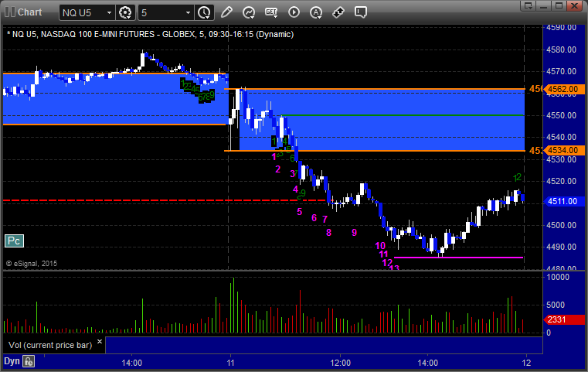Click the 2331 volume value label
The width and height of the screenshot is (588, 372).
(563, 320)
